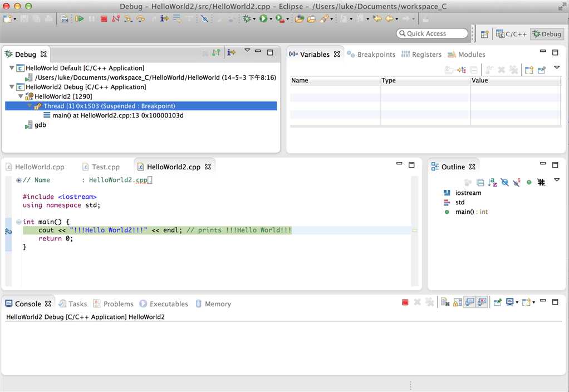The height and width of the screenshot is (392, 569).
Task: Click the Open Element folder icon
Action: click(299, 18)
